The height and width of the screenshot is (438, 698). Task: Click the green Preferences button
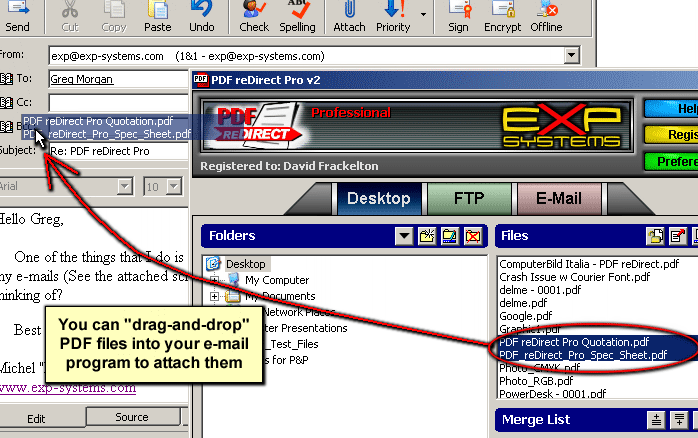click(x=671, y=161)
